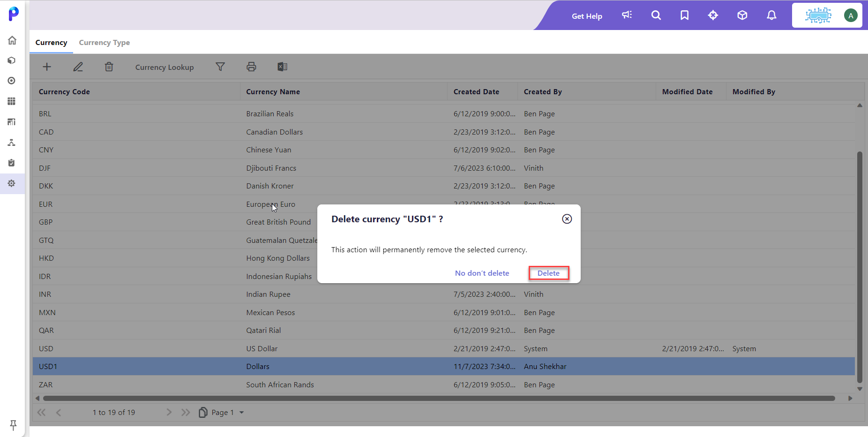Sort by Modified By column header
This screenshot has width=868, height=437.
795,91
